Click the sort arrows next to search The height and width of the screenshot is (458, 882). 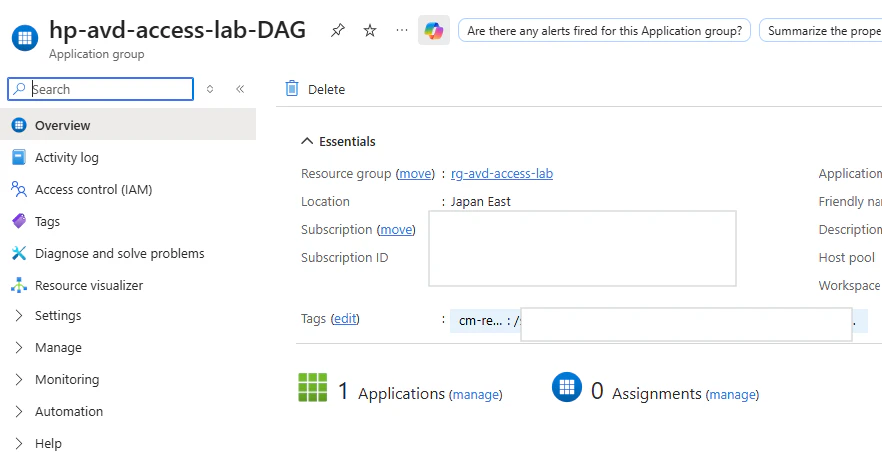point(210,89)
